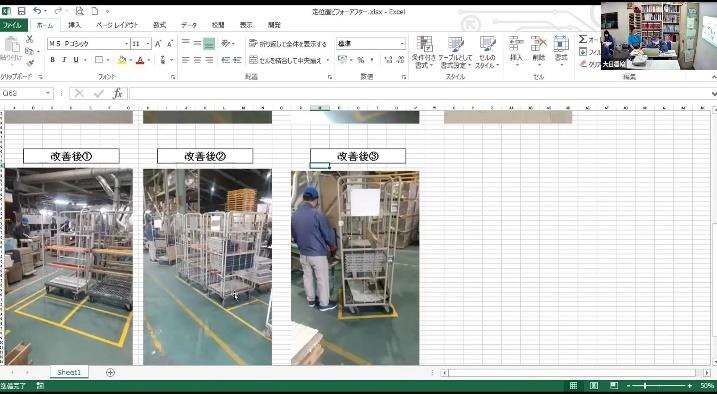Switch to the Insert ribbon tab
This screenshot has height=394, width=717.
click(x=75, y=25)
